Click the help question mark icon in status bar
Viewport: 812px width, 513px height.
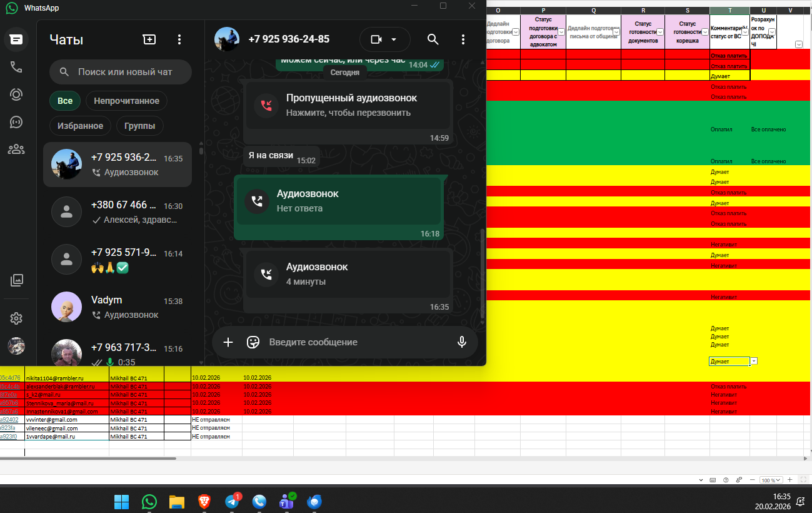726,480
